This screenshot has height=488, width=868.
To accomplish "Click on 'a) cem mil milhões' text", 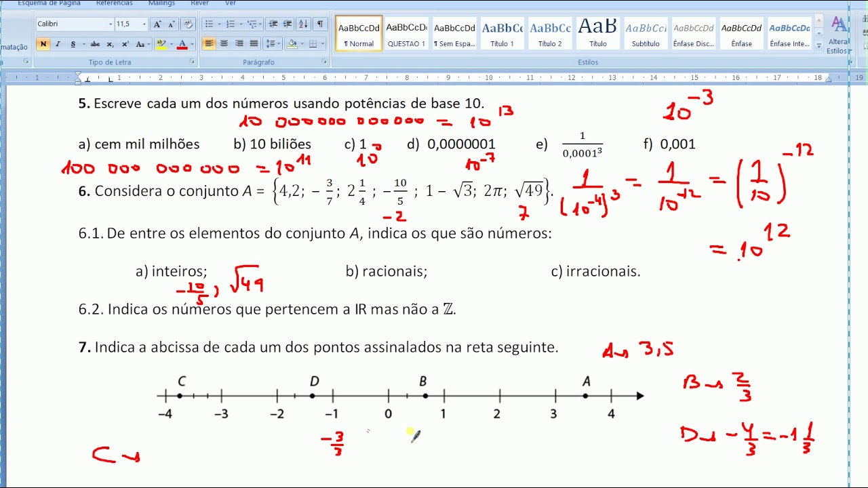I will pos(139,144).
